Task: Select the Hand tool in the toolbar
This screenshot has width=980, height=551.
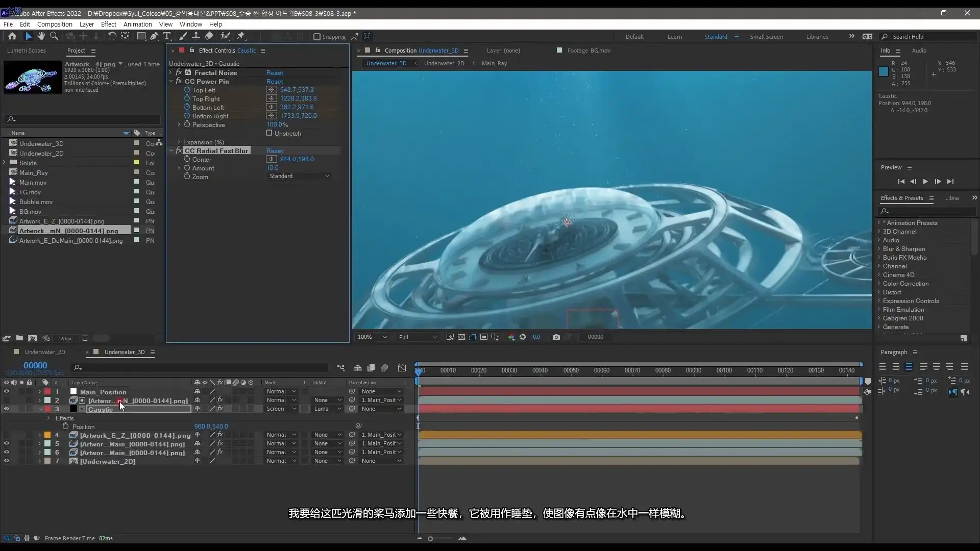Action: click(41, 36)
